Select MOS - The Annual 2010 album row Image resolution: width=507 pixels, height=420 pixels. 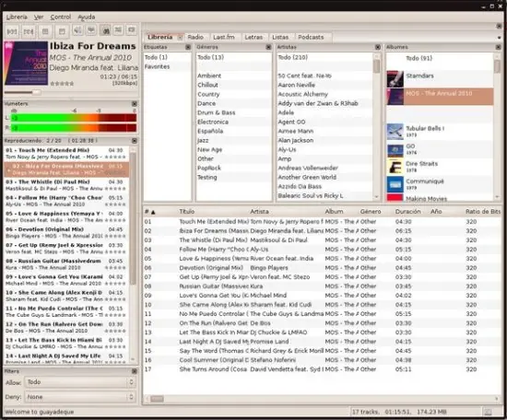pyautogui.click(x=440, y=97)
